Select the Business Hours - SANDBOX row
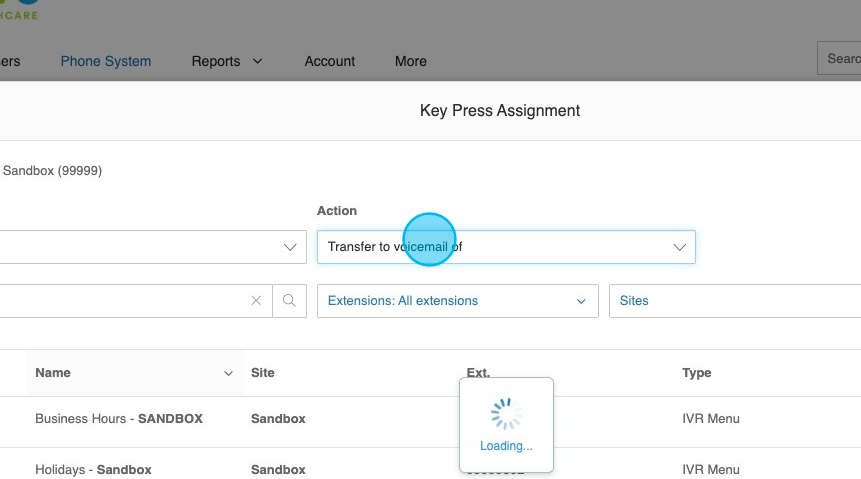 119,419
